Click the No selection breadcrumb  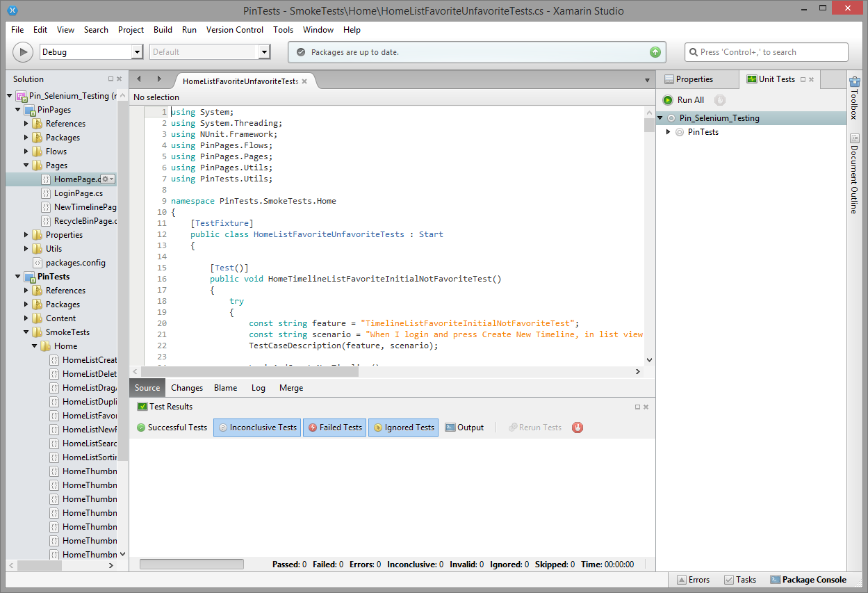click(156, 97)
